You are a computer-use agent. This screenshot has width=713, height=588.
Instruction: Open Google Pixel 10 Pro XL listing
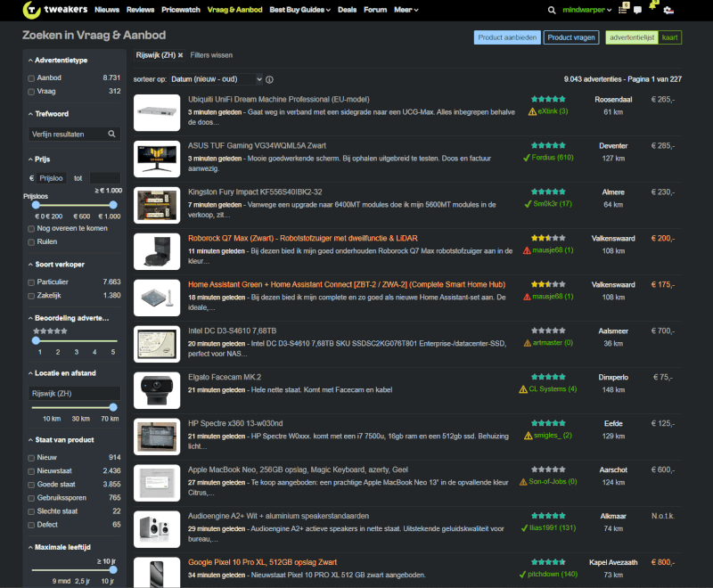click(262, 562)
